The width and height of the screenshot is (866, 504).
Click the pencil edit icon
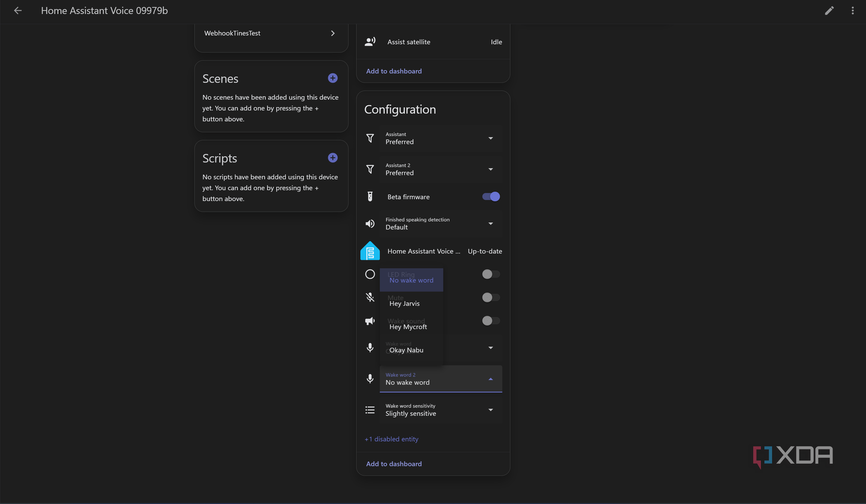829,10
